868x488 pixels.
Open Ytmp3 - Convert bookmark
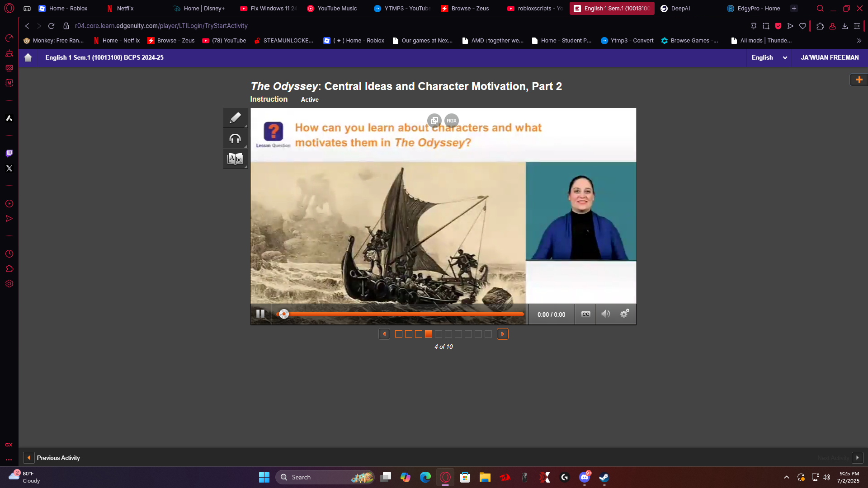[627, 41]
